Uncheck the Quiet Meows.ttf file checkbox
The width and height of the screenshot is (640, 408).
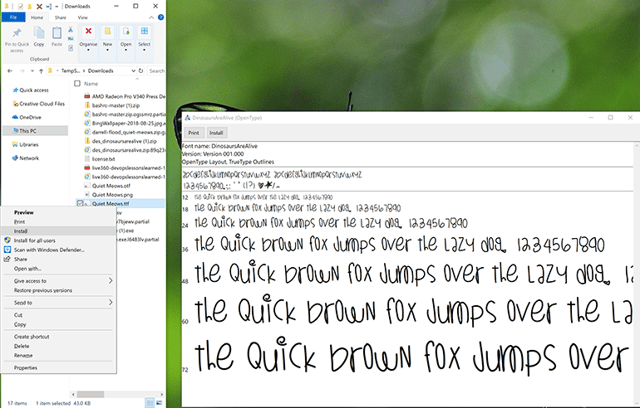point(80,204)
